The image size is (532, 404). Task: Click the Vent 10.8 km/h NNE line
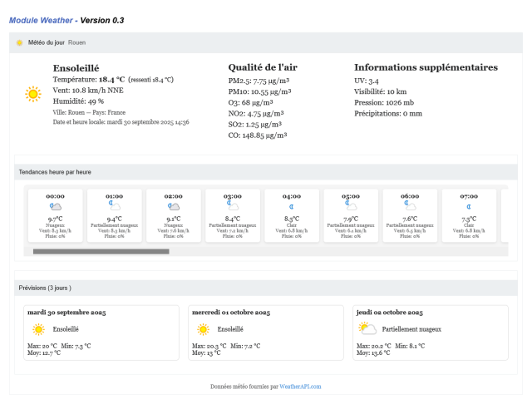click(x=88, y=91)
